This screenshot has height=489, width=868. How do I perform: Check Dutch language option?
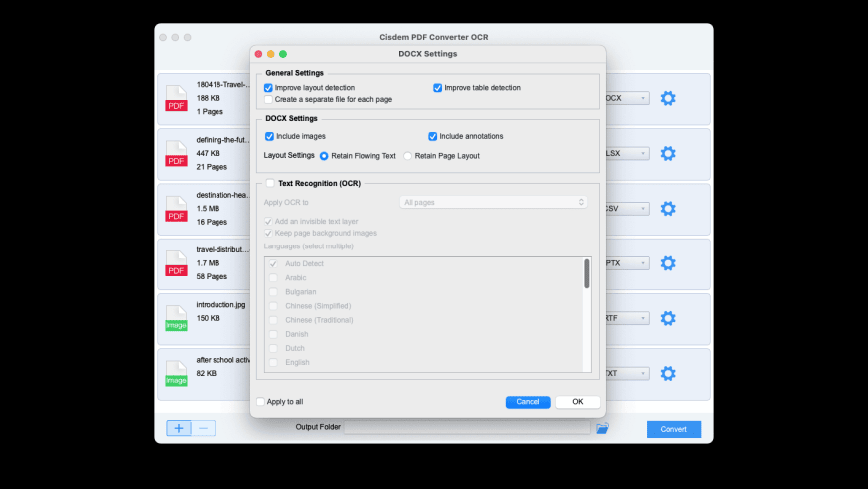click(273, 348)
